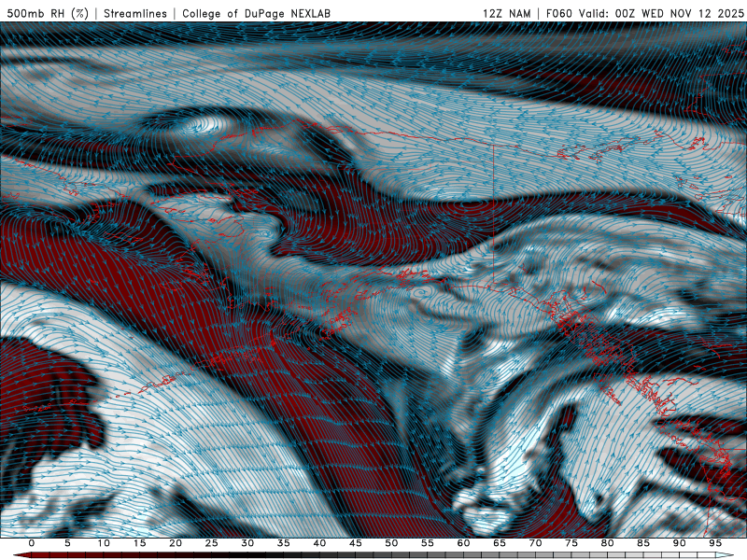
Task: Pick the black mid-range colorbar segment near 30
Action: click(x=247, y=555)
